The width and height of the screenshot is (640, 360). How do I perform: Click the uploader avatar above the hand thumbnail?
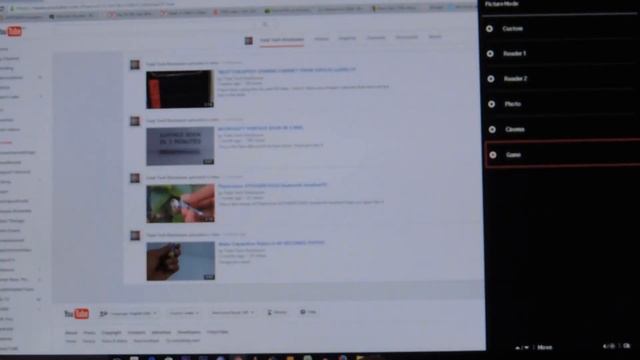[x=135, y=236]
